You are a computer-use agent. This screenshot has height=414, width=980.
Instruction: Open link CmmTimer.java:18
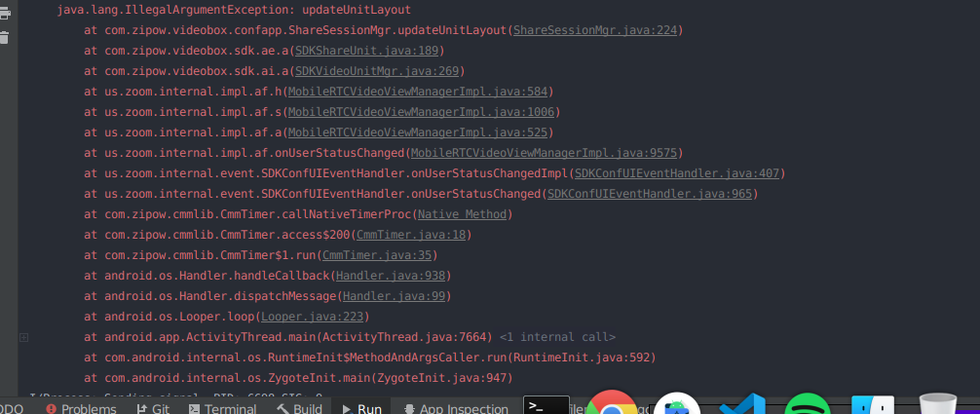point(411,235)
